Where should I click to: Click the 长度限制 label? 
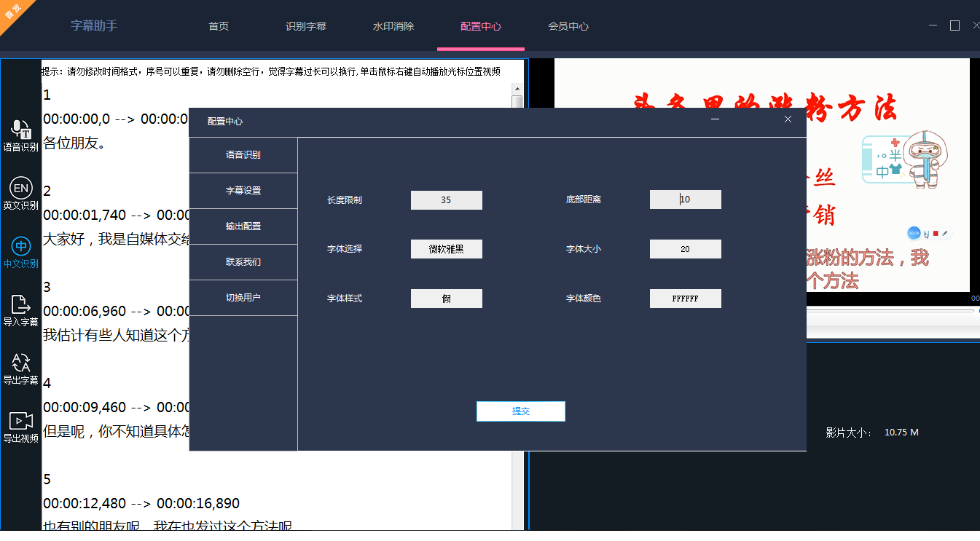345,200
